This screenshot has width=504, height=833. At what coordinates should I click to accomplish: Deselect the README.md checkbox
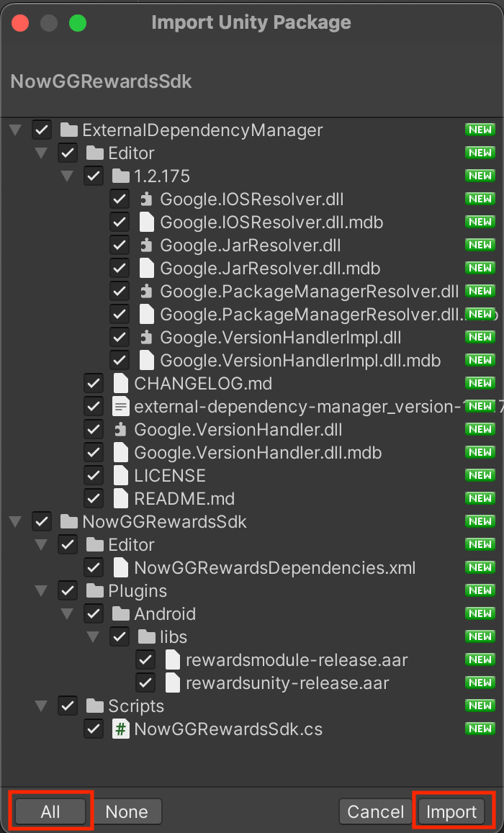pos(94,498)
